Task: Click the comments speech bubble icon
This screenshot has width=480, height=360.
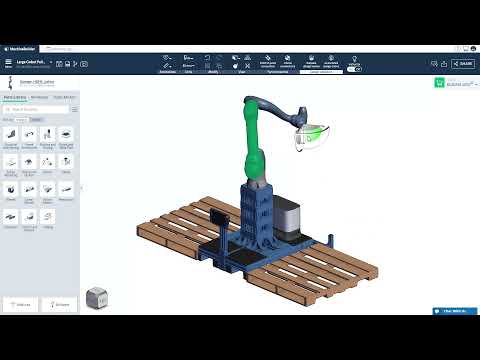Action: click(x=434, y=64)
